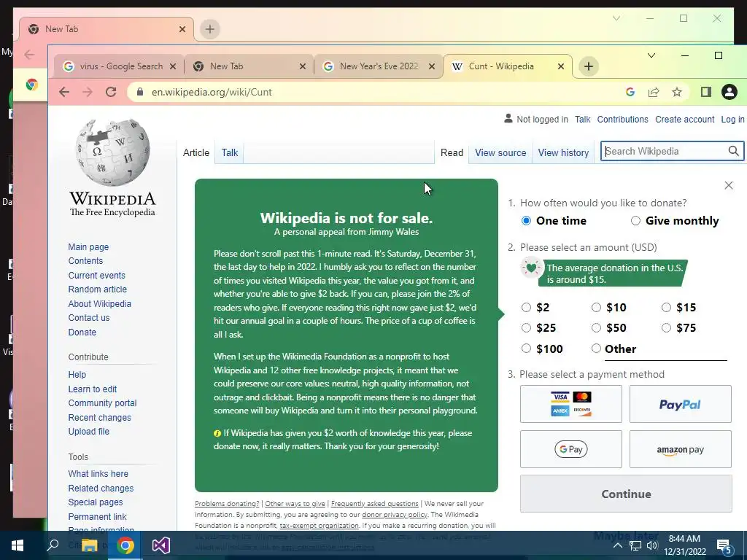Viewport: 747px width, 560px height.
Task: Open Windows taskbar search
Action: point(53,545)
